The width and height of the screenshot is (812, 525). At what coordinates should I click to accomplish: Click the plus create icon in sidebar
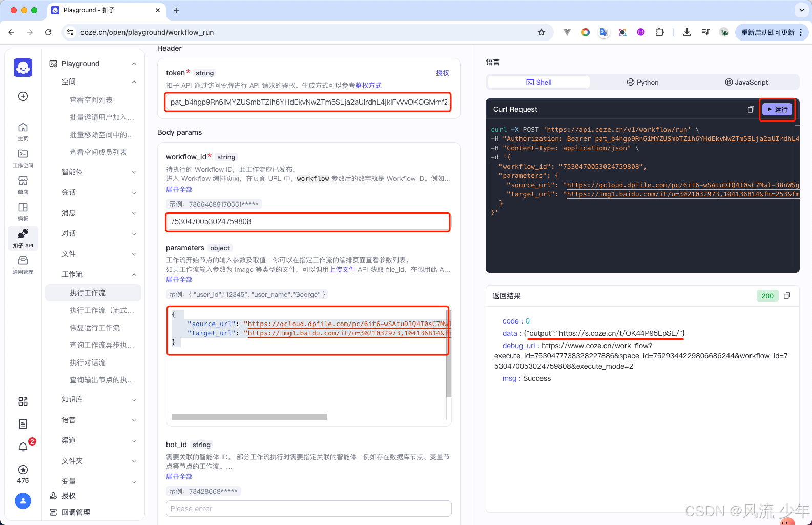tap(23, 96)
